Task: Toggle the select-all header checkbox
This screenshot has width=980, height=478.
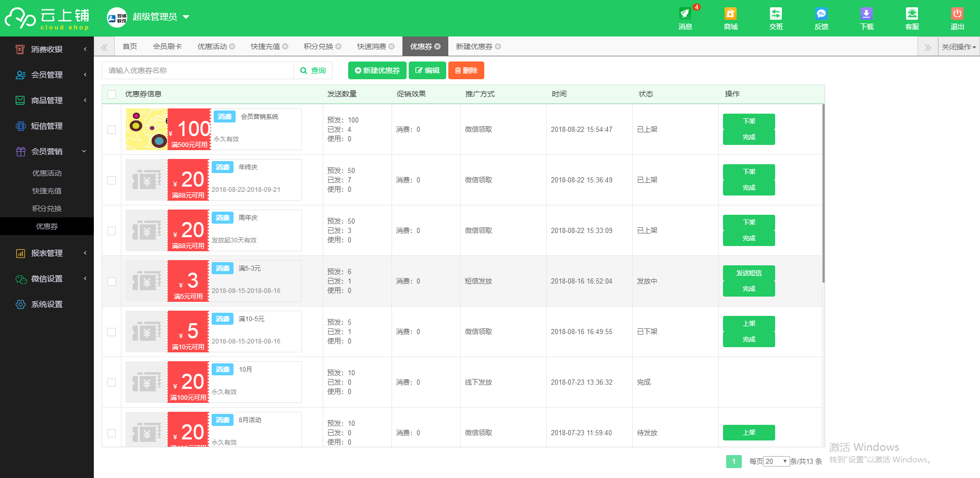Action: tap(112, 94)
